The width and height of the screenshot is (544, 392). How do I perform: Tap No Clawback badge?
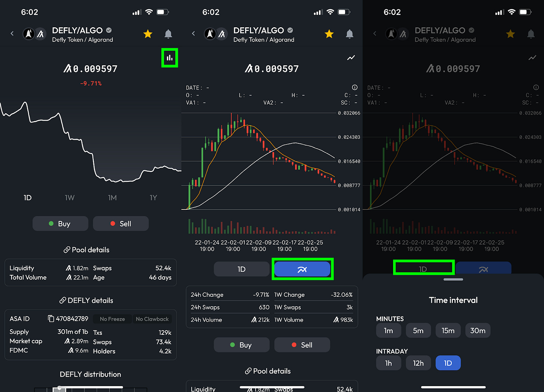point(152,319)
